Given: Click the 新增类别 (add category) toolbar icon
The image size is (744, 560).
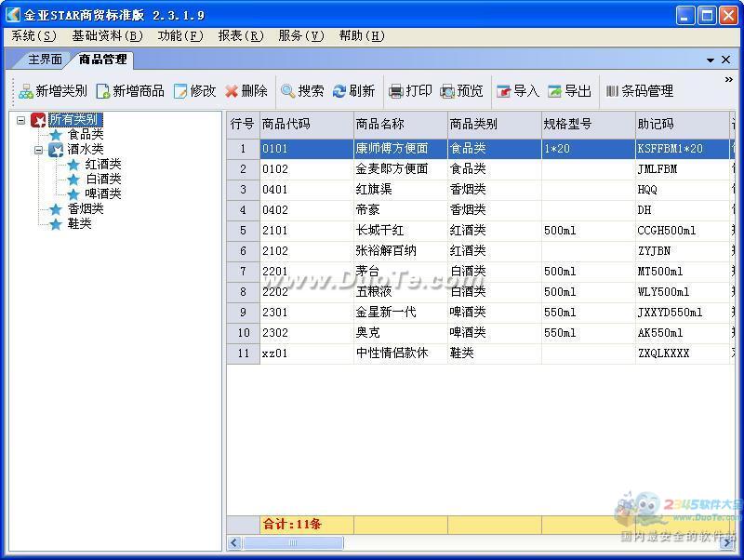Looking at the screenshot, I should click(x=26, y=91).
